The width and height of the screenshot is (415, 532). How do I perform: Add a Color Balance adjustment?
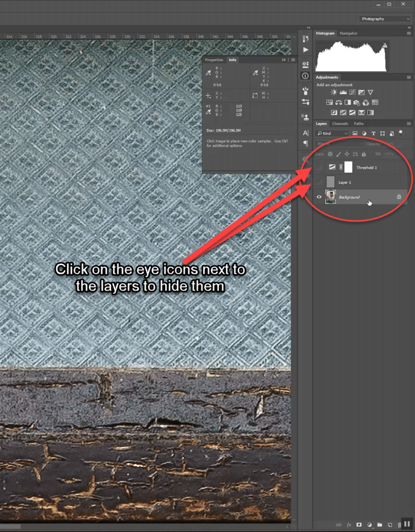pos(339,102)
